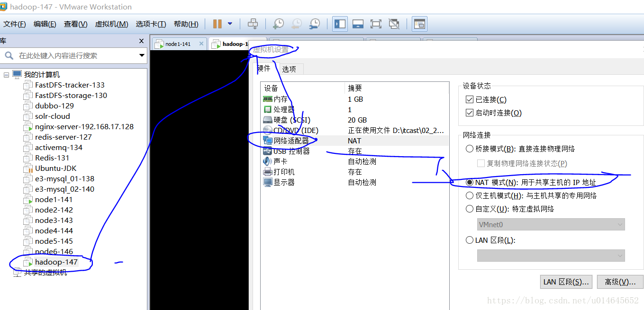644x310 pixels.
Task: Select dubbo-129 in the library
Action: [54, 106]
